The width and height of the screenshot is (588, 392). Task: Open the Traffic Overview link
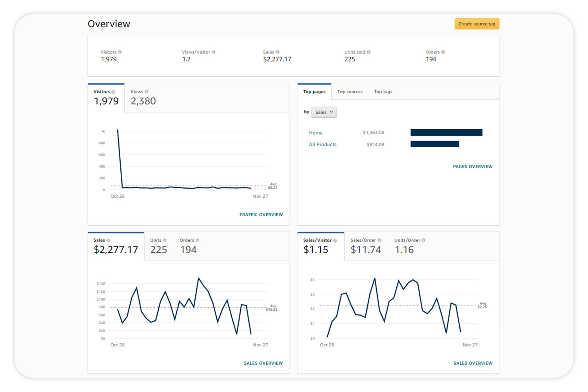261,215
